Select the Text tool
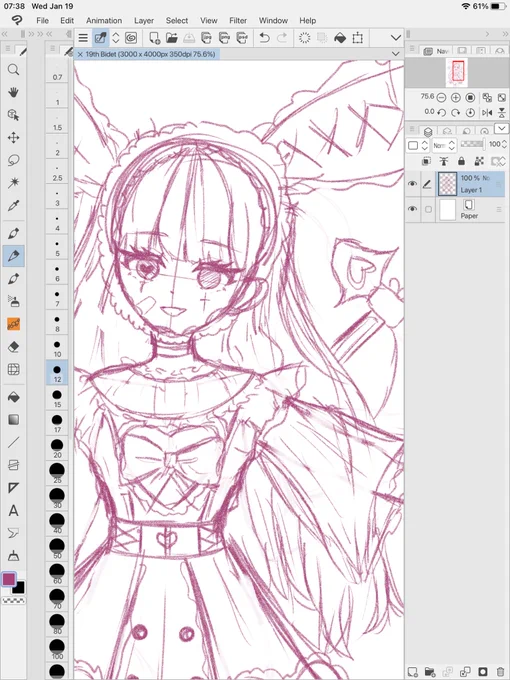Screen dimensions: 510x680 coord(13,510)
